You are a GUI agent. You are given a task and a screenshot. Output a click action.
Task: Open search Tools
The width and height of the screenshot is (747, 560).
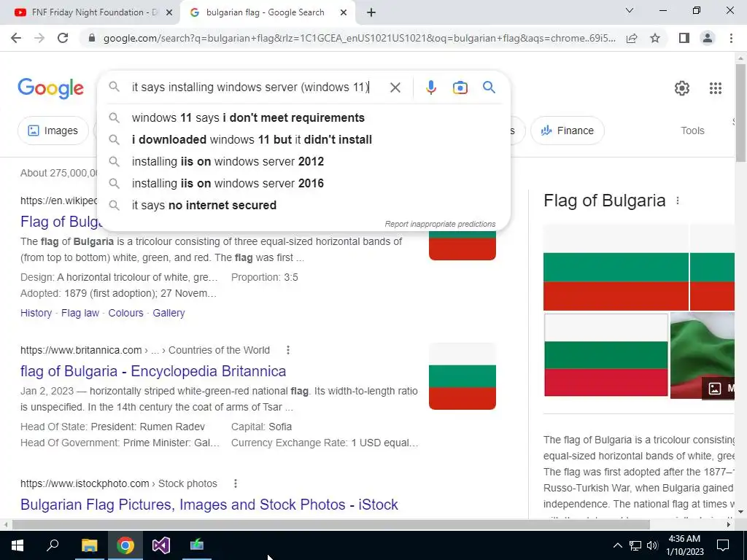[x=692, y=131]
